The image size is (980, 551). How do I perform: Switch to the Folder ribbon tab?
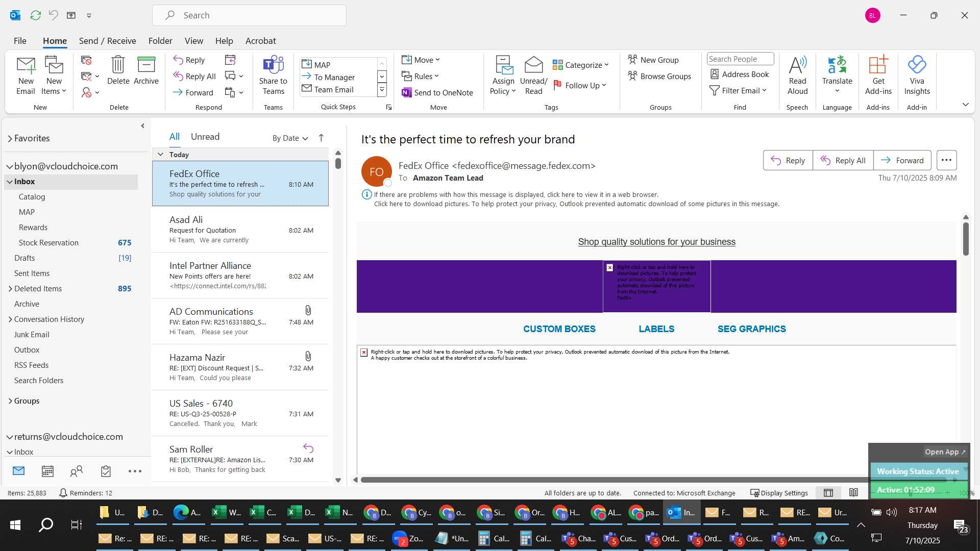[x=160, y=41]
